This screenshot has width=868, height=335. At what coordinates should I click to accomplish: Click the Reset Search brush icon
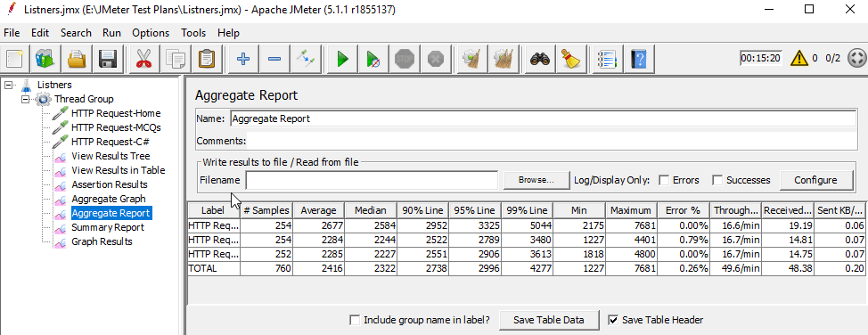[x=570, y=58]
